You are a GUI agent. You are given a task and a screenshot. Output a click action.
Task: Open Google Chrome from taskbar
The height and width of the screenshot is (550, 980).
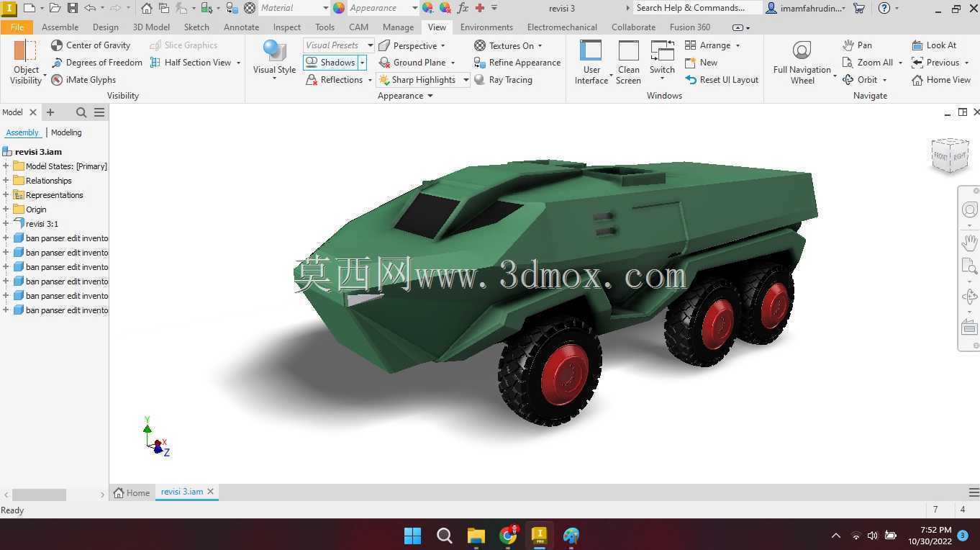pos(509,536)
